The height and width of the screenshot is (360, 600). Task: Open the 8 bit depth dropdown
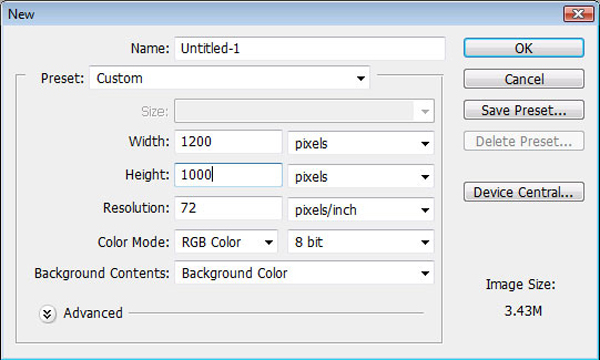pyautogui.click(x=361, y=241)
